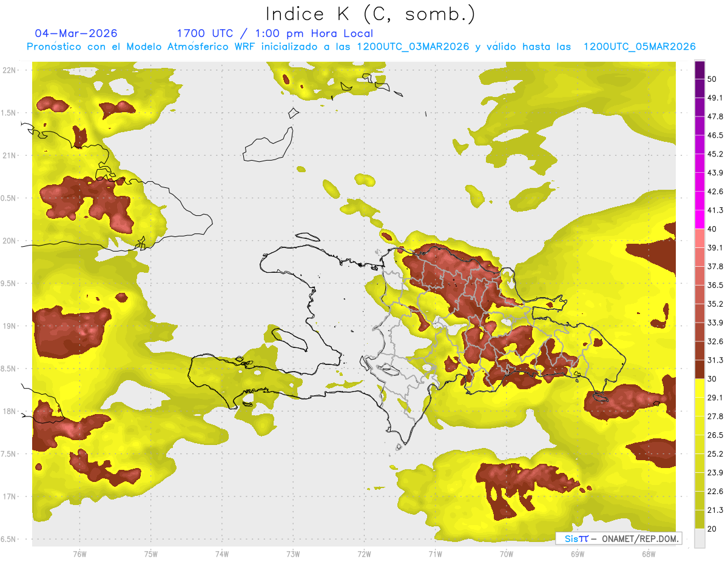This screenshot has width=728, height=562.
Task: Click the latitude label '19N'
Action: tap(10, 326)
